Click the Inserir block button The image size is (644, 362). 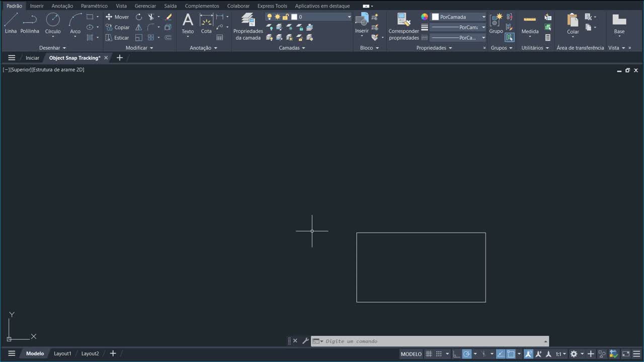[x=362, y=24]
